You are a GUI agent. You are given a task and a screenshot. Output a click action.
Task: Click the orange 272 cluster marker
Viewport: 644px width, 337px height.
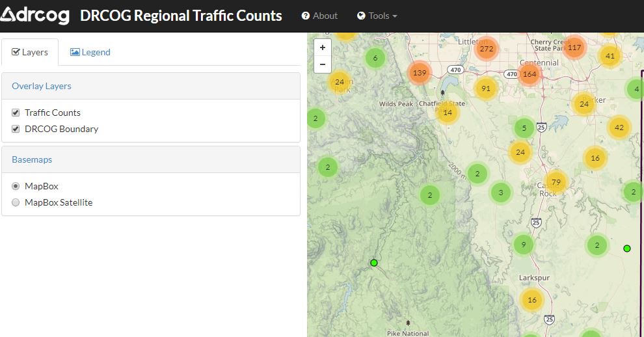(486, 49)
